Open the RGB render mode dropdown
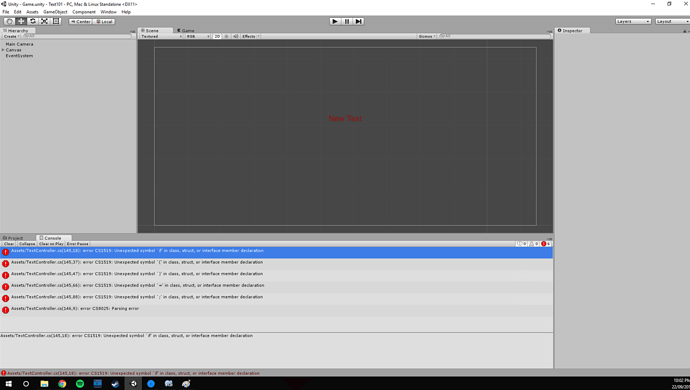Screen dimensions: 690x390 point(198,37)
